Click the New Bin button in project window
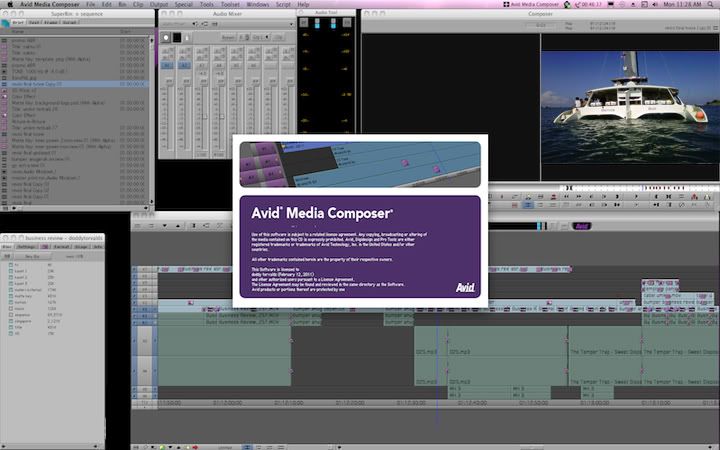 tap(32, 256)
